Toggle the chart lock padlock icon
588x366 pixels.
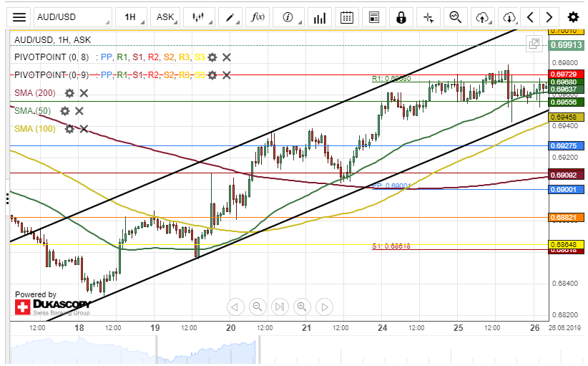401,17
